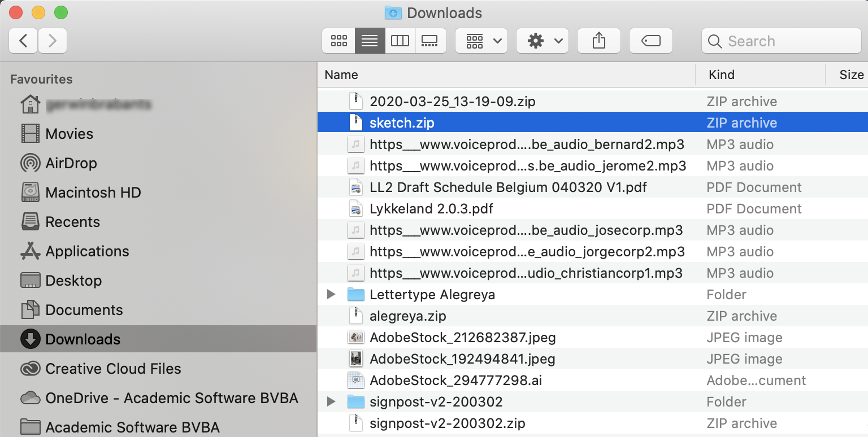Click the Share button in toolbar

[599, 41]
